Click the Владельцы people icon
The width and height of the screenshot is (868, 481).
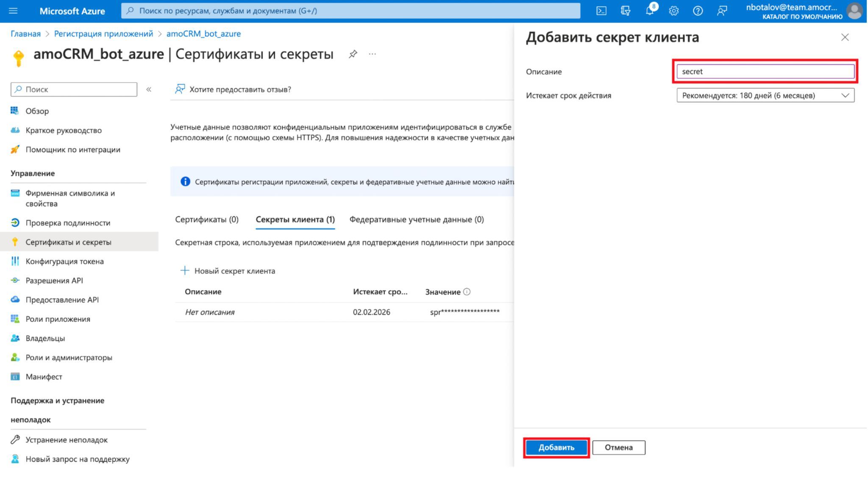pos(15,338)
